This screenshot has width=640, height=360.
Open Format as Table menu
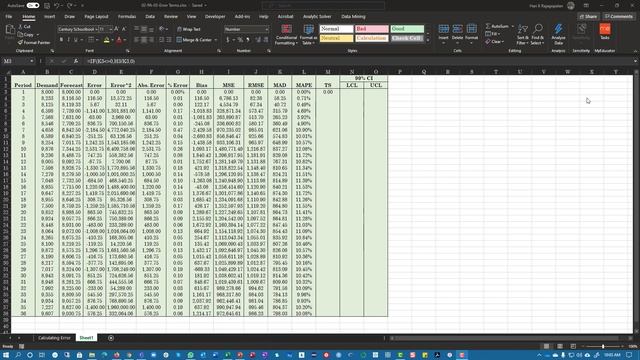(x=308, y=35)
